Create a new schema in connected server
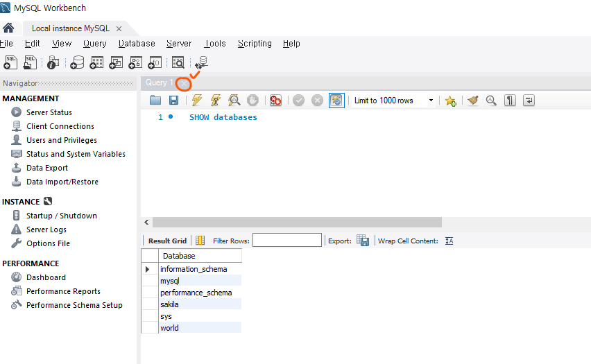Viewport: 591px width, 364px height. tap(77, 62)
